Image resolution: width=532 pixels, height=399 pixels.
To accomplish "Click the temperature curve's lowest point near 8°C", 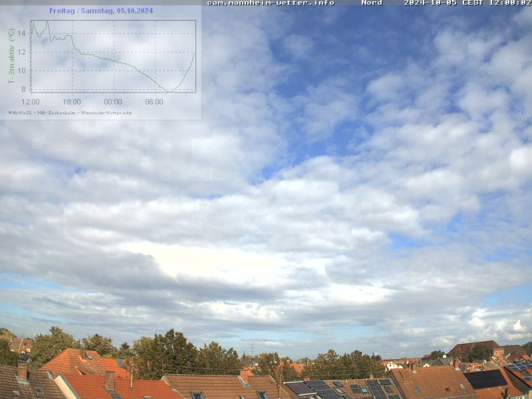I will pyautogui.click(x=169, y=90).
